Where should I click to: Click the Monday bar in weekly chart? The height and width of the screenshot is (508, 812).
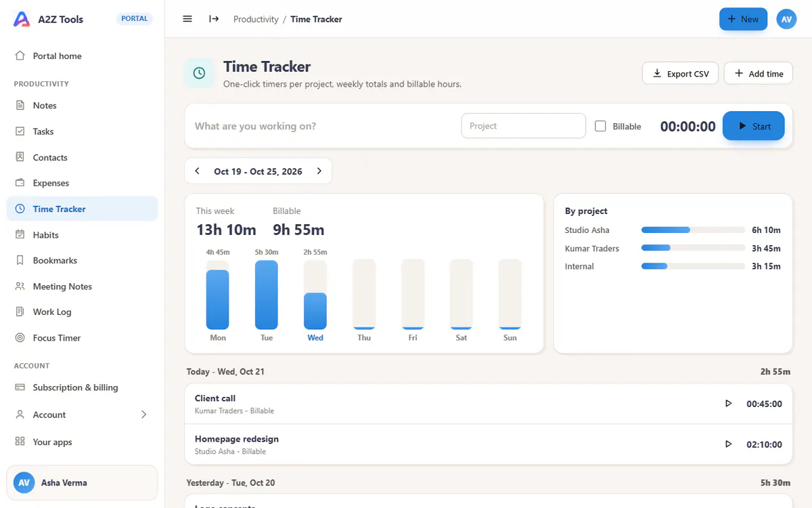click(x=218, y=299)
